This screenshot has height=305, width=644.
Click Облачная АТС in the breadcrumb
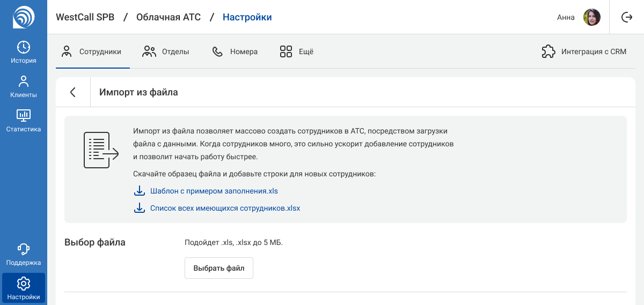click(169, 17)
